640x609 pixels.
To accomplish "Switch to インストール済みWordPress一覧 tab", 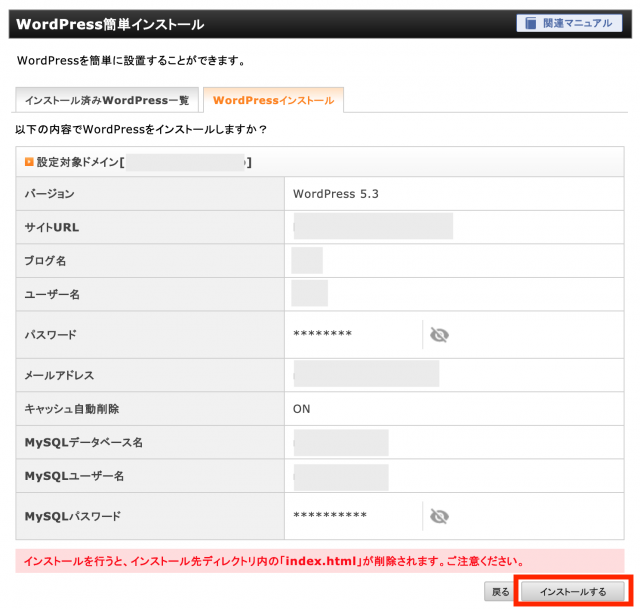I will (x=107, y=100).
